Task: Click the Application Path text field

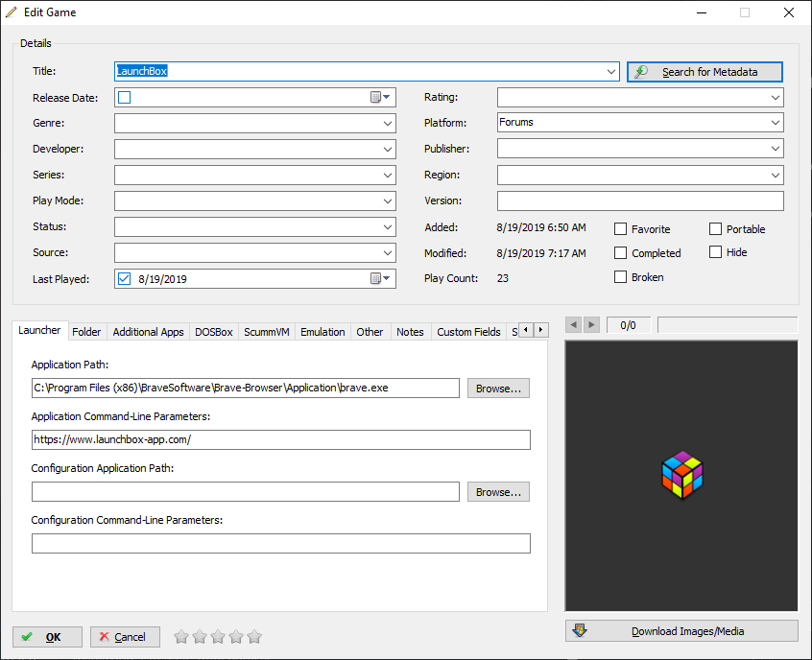Action: [x=246, y=389]
